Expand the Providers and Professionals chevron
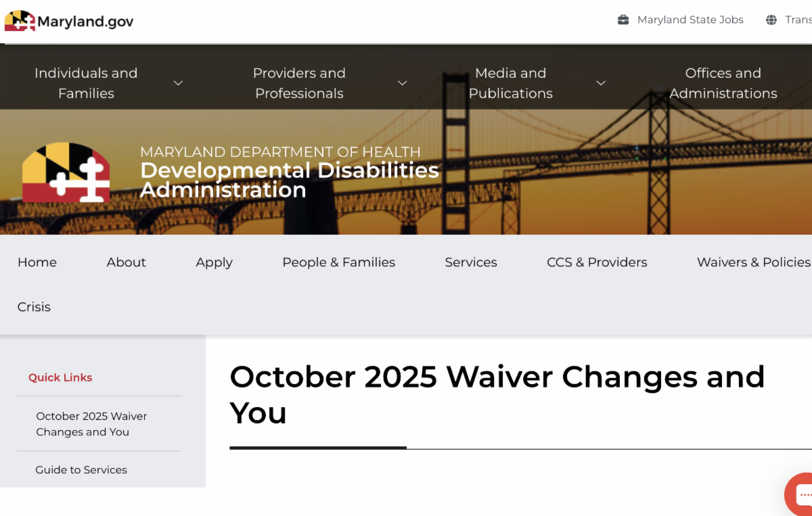Screen dimensions: 812x516 402,83
